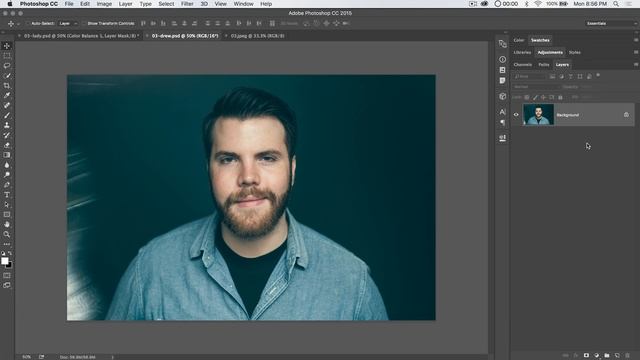Image resolution: width=640 pixels, height=360 pixels.
Task: Click the new group folder icon
Action: (x=607, y=356)
